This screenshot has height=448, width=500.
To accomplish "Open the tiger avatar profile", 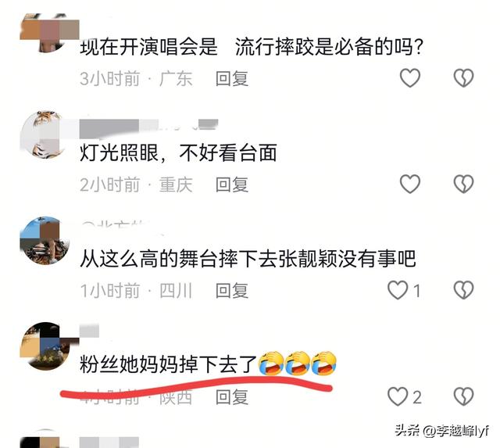I will (x=45, y=134).
